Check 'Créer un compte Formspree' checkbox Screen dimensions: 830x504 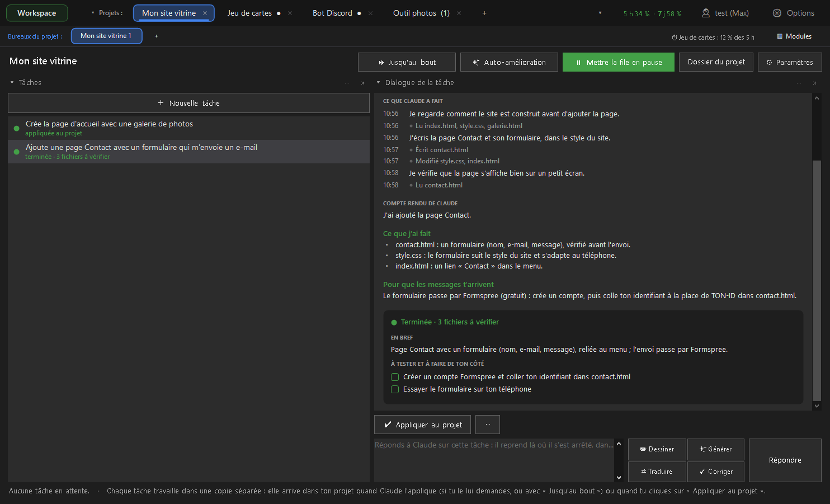pyautogui.click(x=395, y=377)
